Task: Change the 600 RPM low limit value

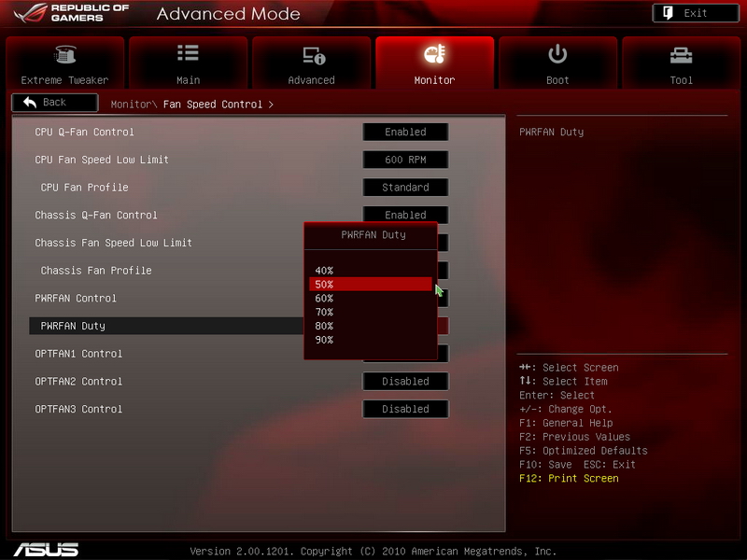Action: coord(405,160)
